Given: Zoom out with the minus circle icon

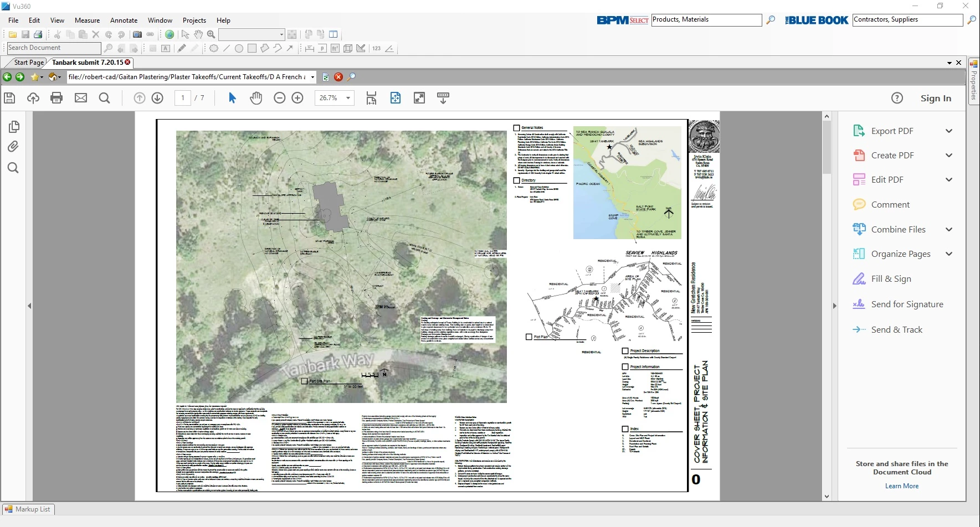Looking at the screenshot, I should [280, 98].
